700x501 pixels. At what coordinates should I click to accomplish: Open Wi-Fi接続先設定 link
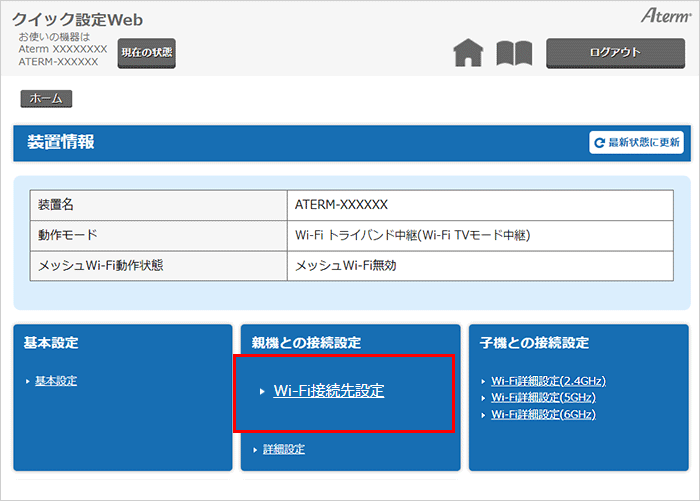tap(328, 391)
